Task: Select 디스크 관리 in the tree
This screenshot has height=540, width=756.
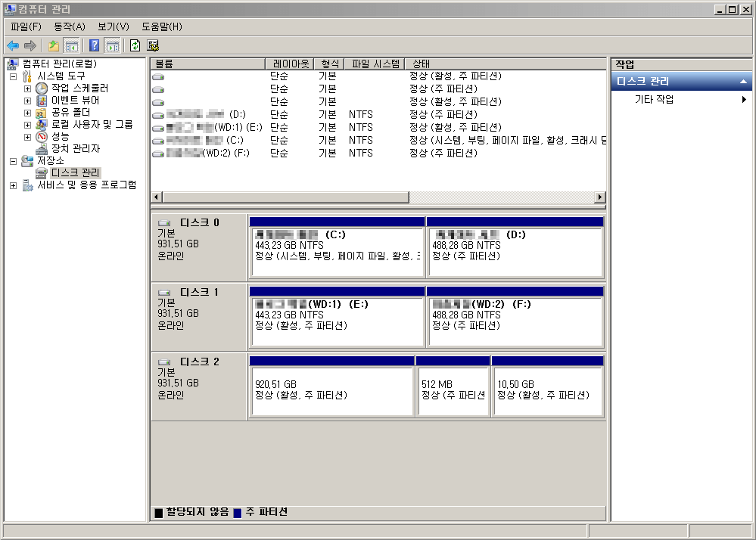Action: [x=75, y=173]
